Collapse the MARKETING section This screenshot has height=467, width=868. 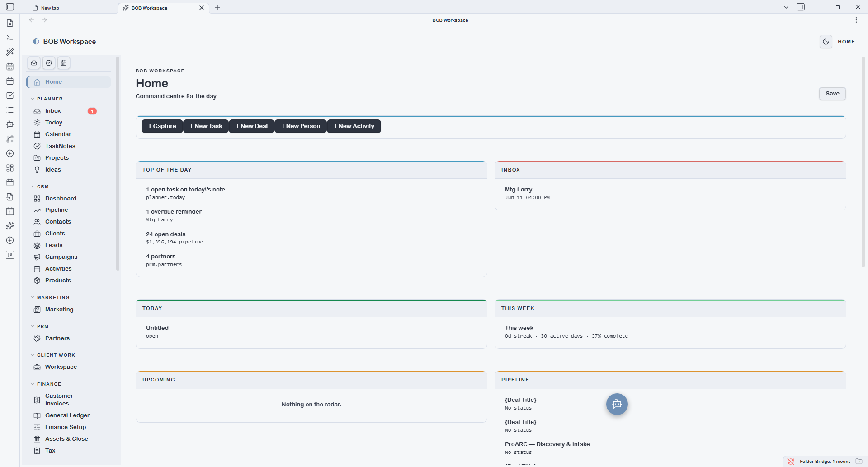coord(50,297)
